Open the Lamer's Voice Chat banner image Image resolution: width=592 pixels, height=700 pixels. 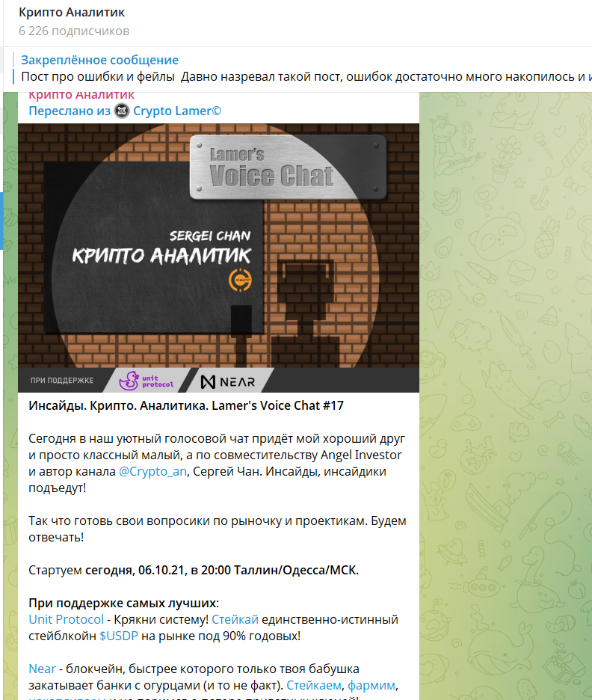218,257
